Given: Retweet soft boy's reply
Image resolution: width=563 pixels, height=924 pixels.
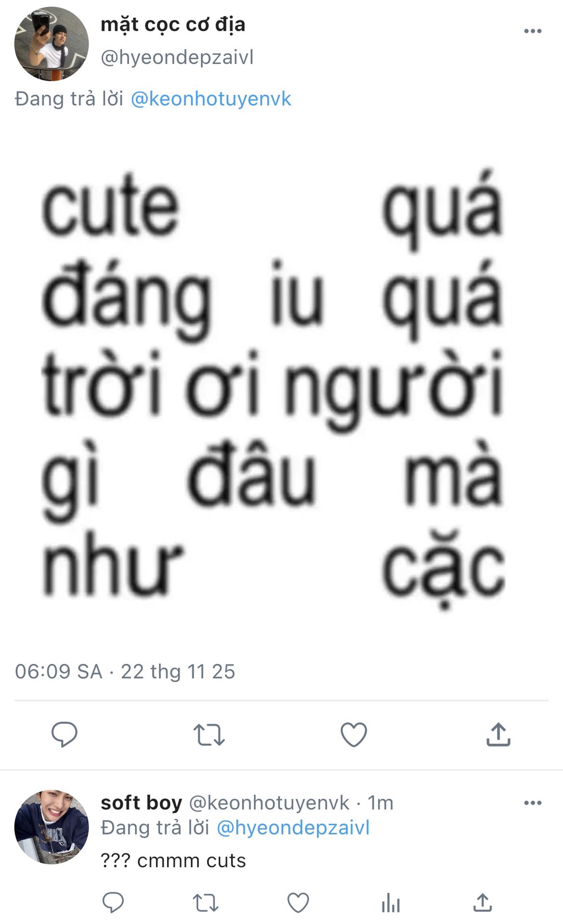Looking at the screenshot, I should (206, 902).
